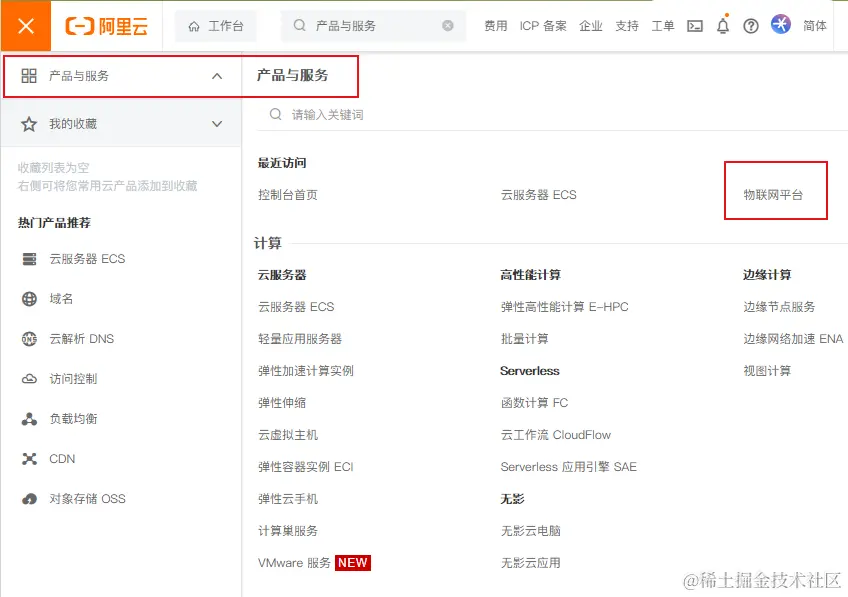Open CDN in the sidebar
The height and width of the screenshot is (597, 848).
tap(62, 459)
